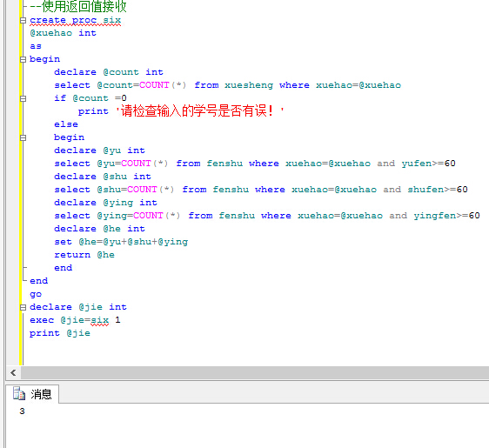Click the 'return @he' statement
This screenshot has height=448, width=489.
tap(84, 255)
